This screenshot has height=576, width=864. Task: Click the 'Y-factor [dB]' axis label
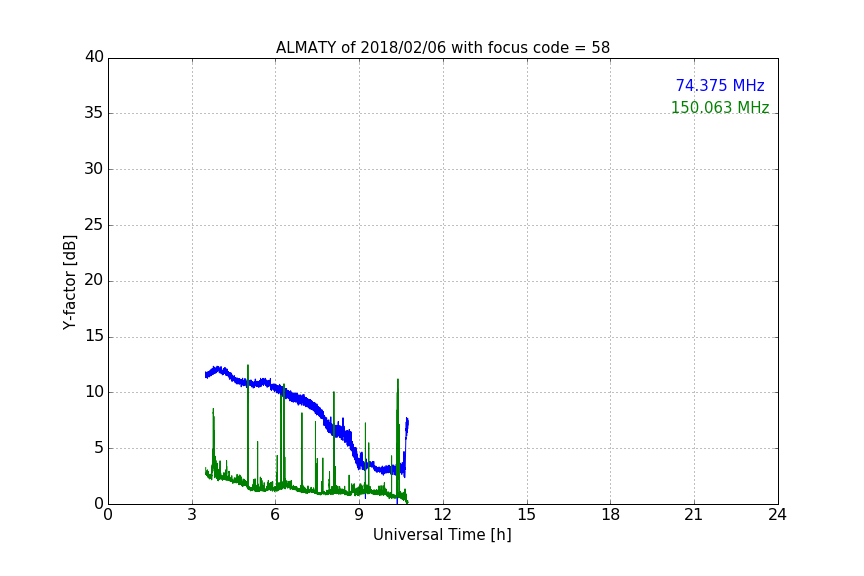click(x=69, y=282)
